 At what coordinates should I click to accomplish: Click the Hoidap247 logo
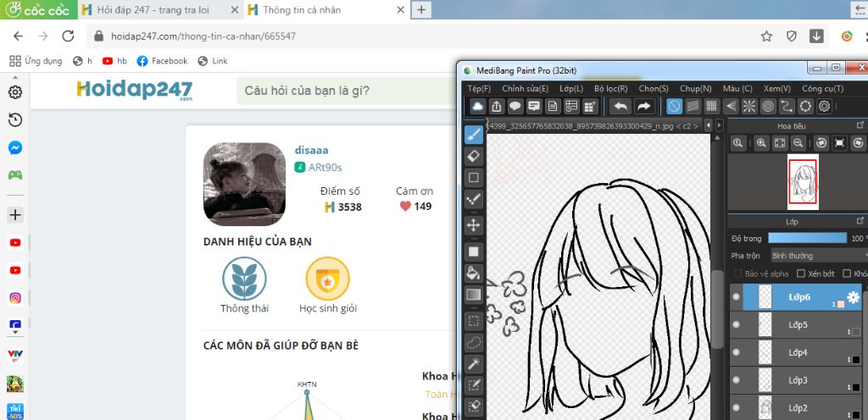pyautogui.click(x=134, y=90)
